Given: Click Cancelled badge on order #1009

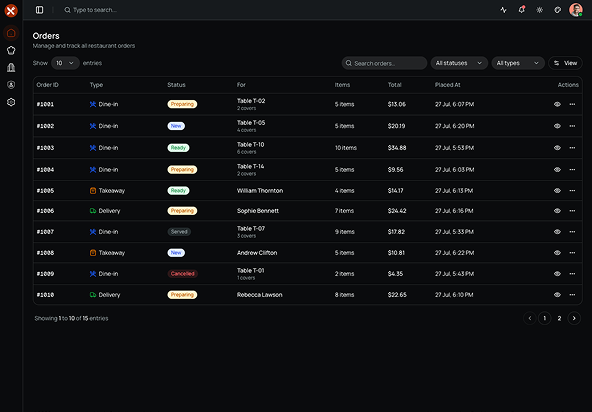Looking at the screenshot, I should [182, 274].
